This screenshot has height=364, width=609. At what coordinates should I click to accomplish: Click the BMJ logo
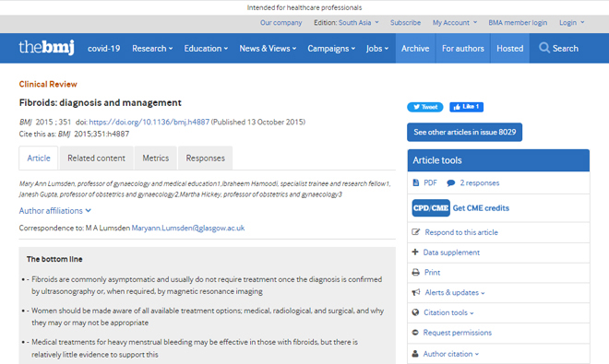pyautogui.click(x=46, y=48)
